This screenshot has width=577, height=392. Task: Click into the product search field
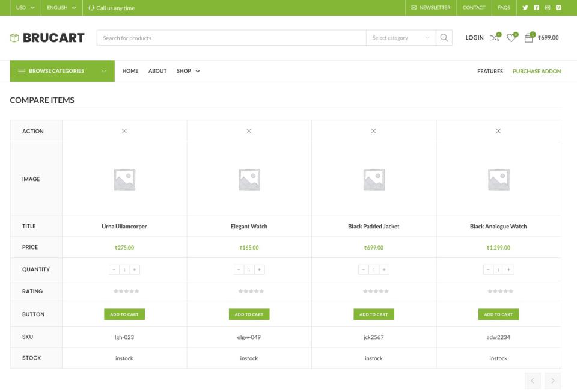[x=231, y=38]
